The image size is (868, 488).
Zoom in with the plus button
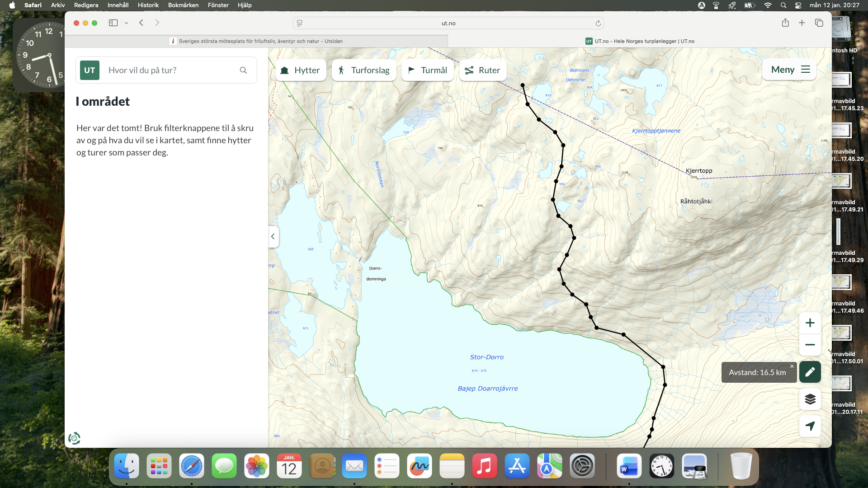(810, 323)
